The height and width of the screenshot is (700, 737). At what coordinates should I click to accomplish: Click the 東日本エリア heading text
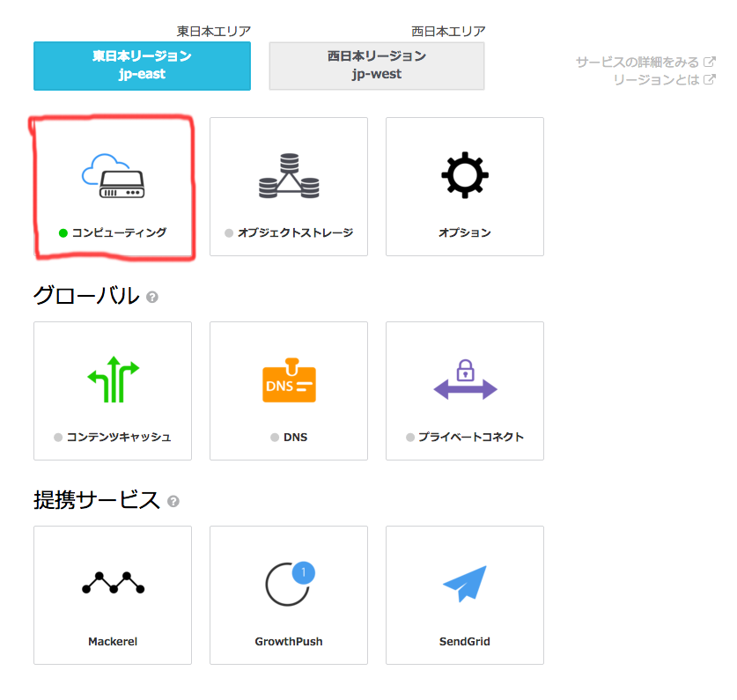(213, 32)
